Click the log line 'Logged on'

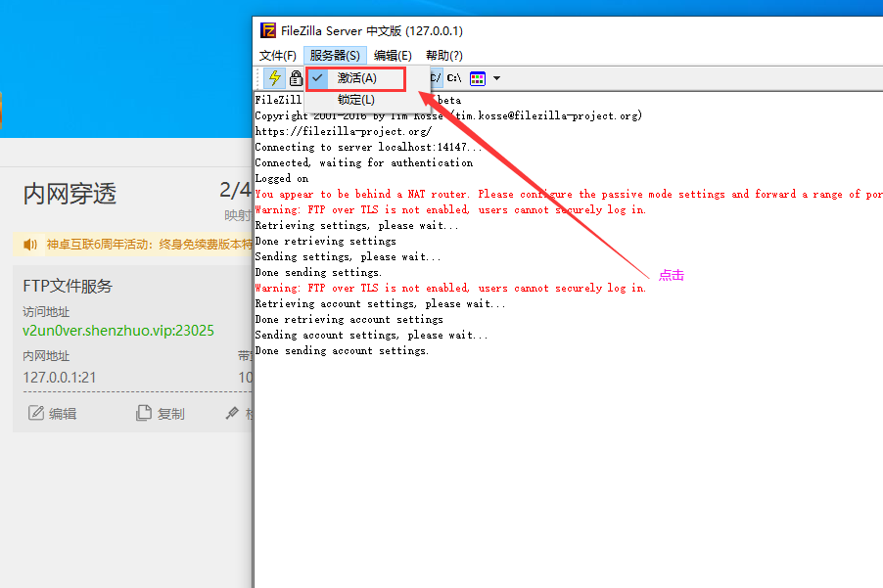point(282,178)
